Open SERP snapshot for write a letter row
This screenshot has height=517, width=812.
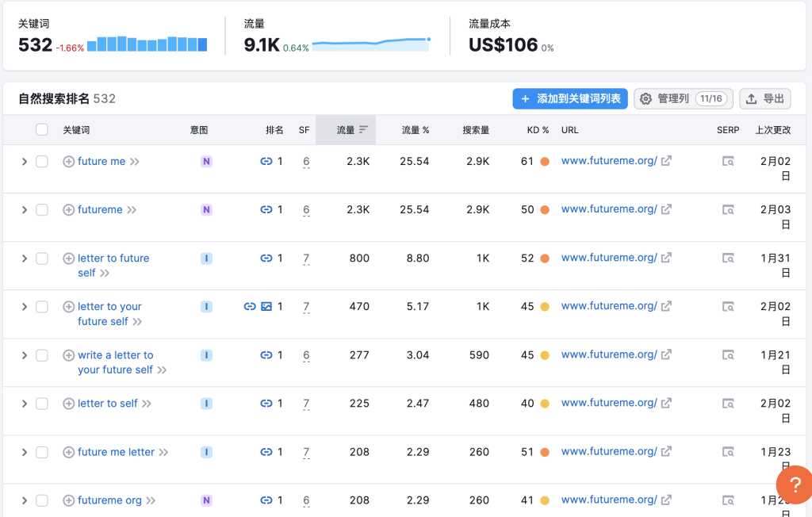click(x=728, y=355)
